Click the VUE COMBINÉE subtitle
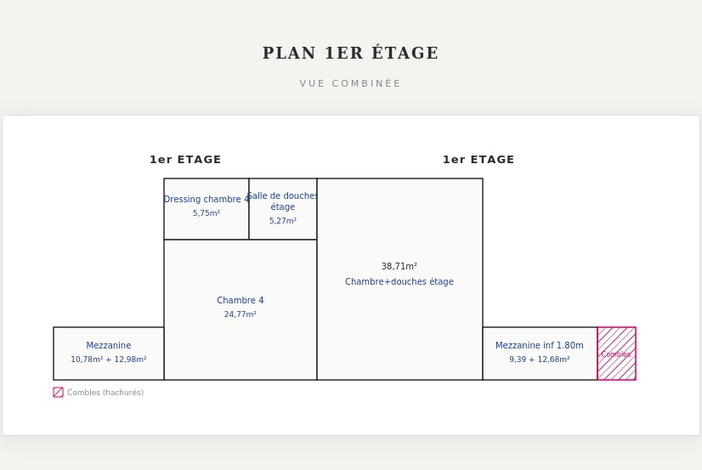Image resolution: width=702 pixels, height=470 pixels. 351,83
